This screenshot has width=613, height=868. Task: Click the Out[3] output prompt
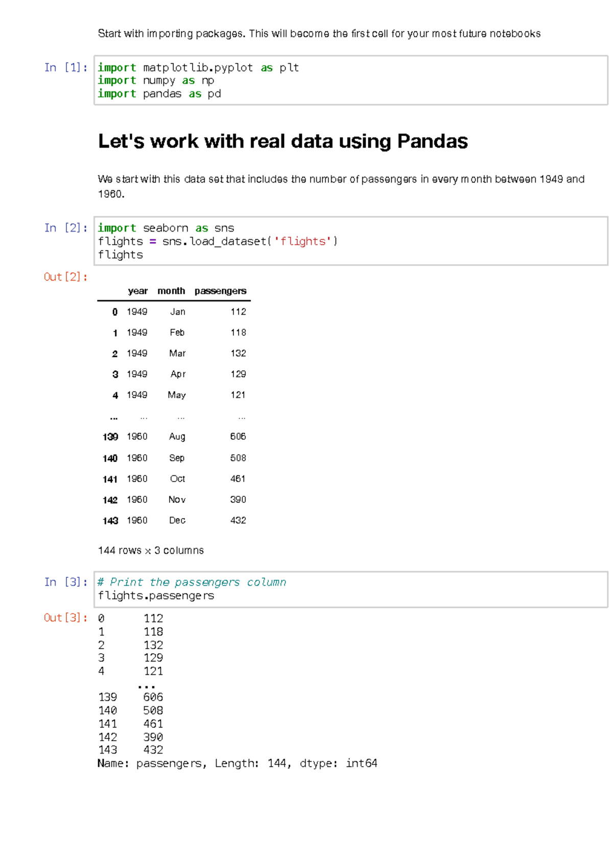tap(65, 618)
